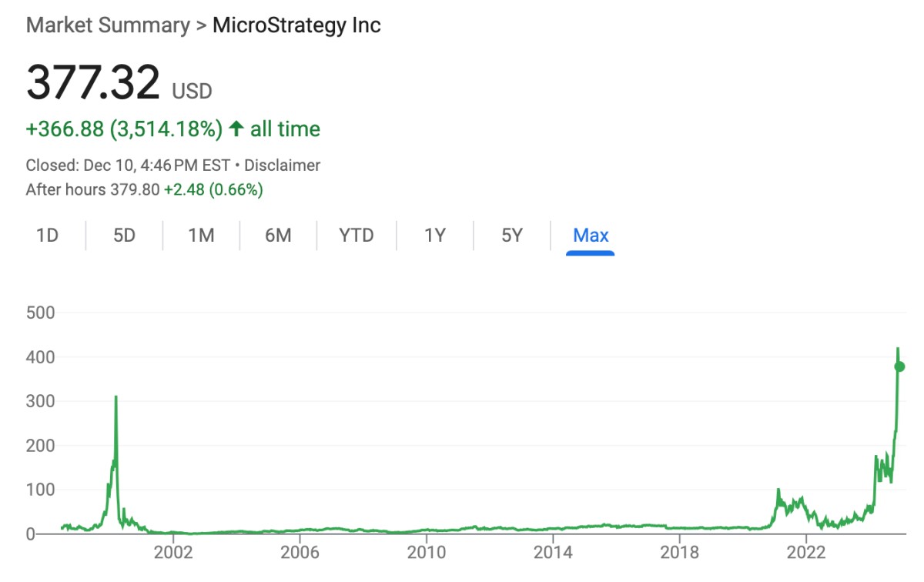
Task: Click the MicroStrategy Inc title
Action: [296, 25]
